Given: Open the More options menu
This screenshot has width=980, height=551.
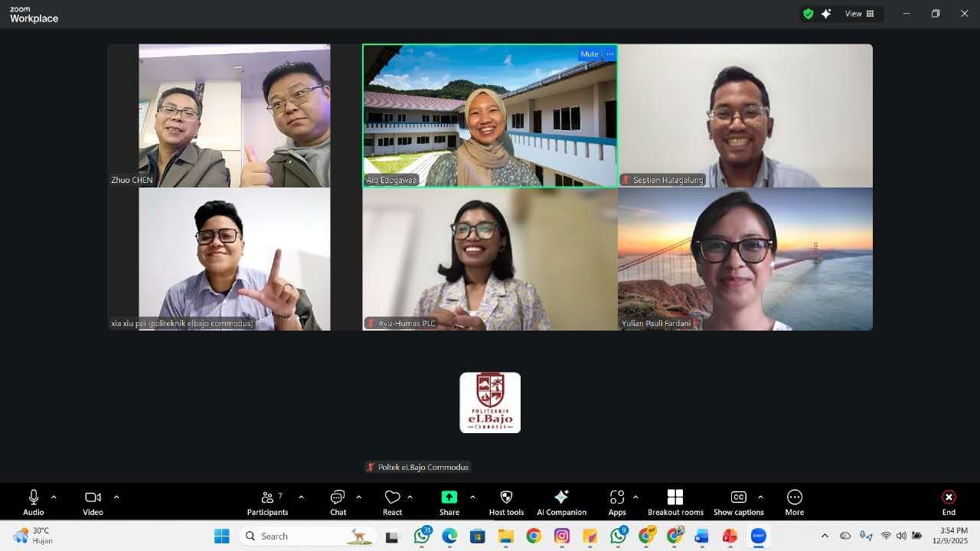Looking at the screenshot, I should 794,502.
